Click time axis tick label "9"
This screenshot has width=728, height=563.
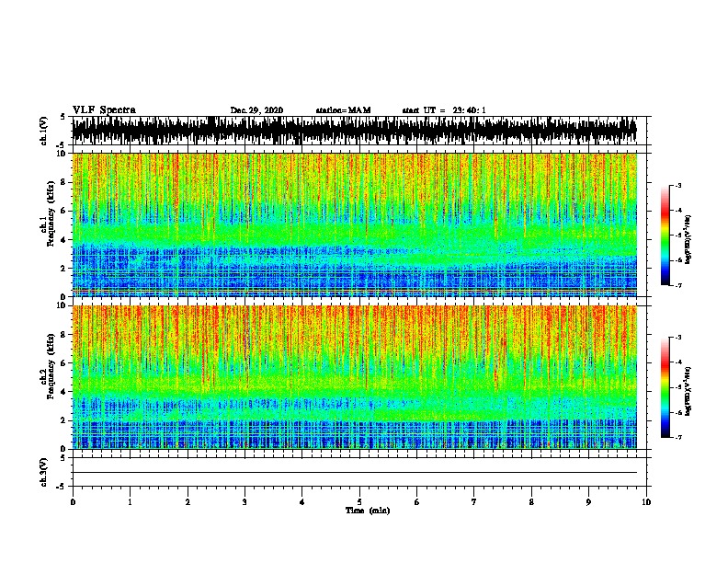[588, 502]
